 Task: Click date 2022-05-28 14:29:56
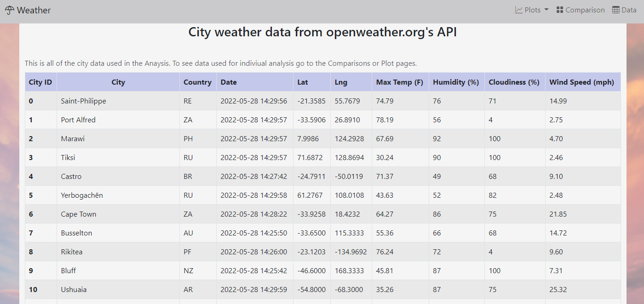pyautogui.click(x=254, y=101)
